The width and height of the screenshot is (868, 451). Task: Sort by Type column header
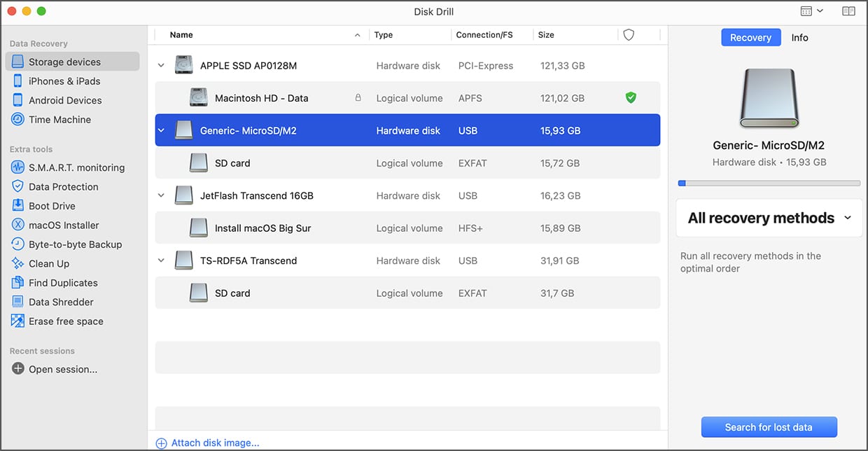[384, 35]
